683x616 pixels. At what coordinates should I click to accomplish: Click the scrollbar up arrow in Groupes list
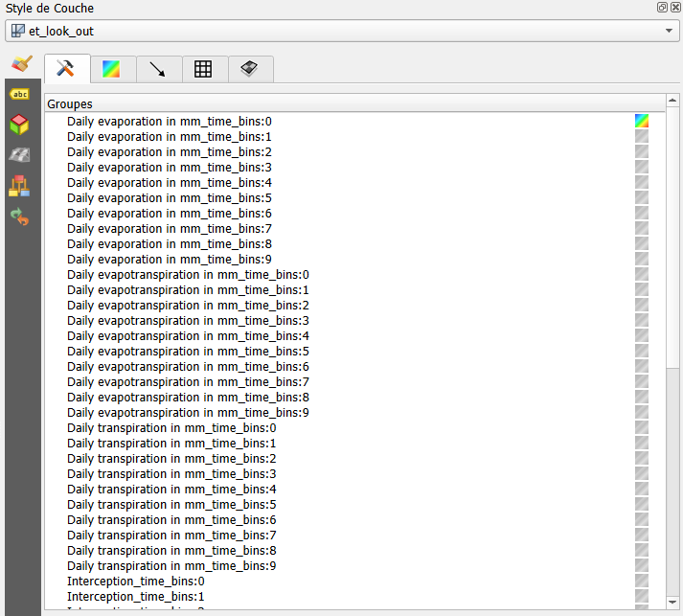(x=672, y=101)
